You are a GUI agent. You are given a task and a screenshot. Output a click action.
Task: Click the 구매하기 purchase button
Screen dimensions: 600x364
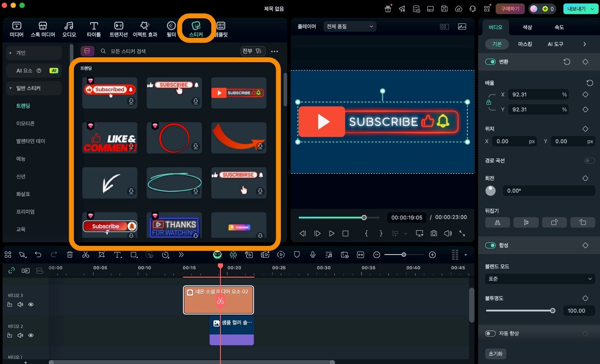(510, 8)
